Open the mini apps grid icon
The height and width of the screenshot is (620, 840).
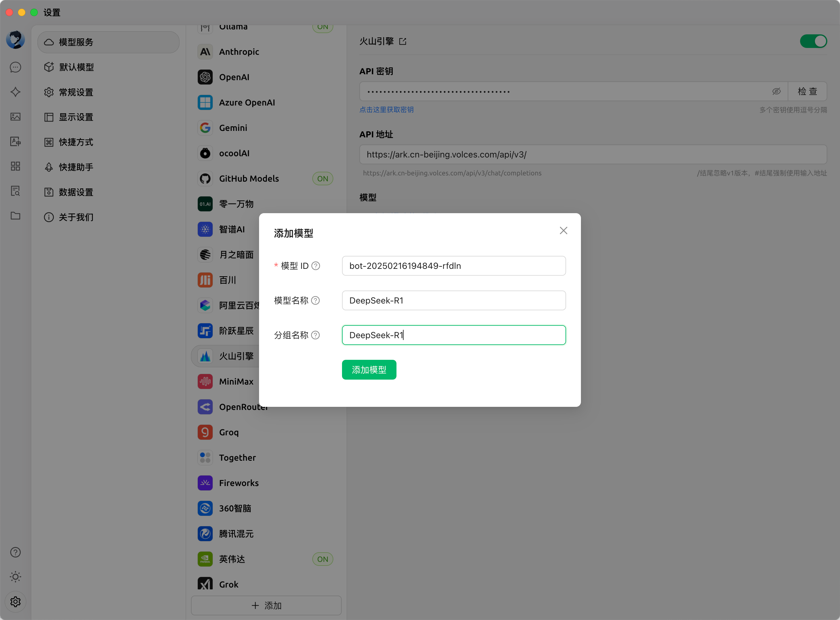15,166
